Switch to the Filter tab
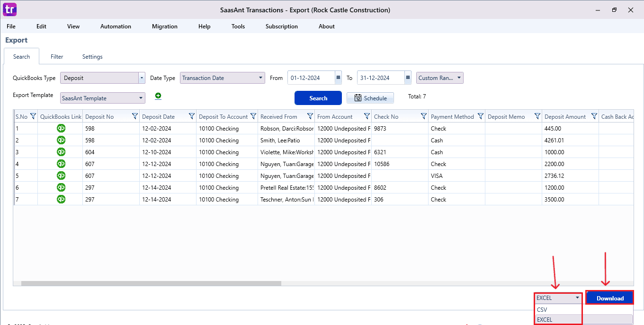 tap(57, 57)
